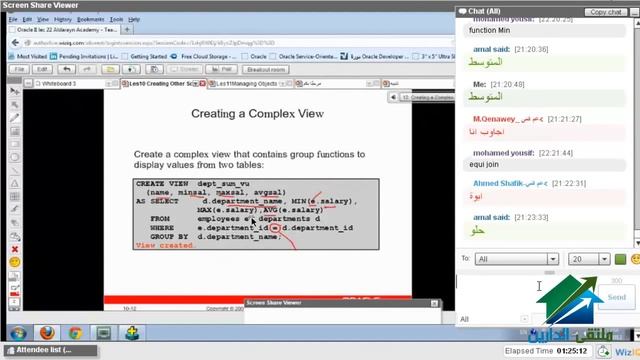
Task: Close the small Screen Share Viewer popup
Action: 434,303
